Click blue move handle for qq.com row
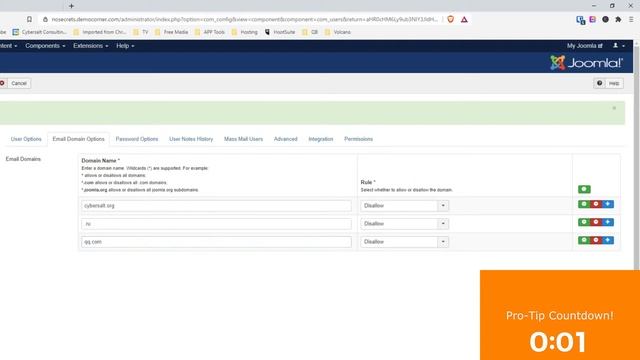The height and width of the screenshot is (360, 640). (607, 240)
